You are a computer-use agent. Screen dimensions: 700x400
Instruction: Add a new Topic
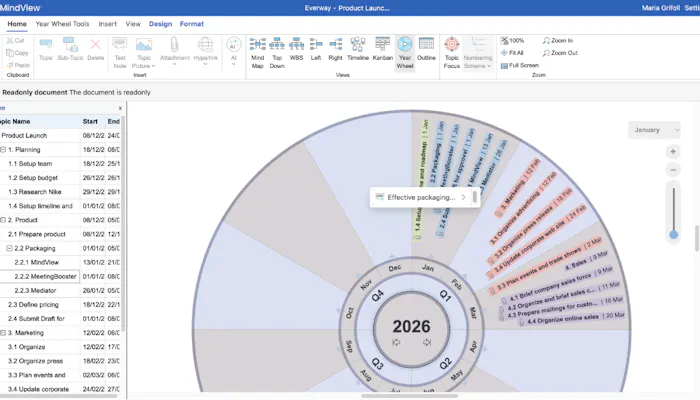pos(46,49)
